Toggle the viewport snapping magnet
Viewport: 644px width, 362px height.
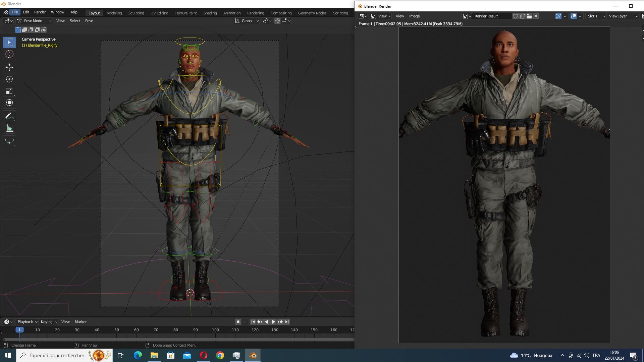point(277,21)
